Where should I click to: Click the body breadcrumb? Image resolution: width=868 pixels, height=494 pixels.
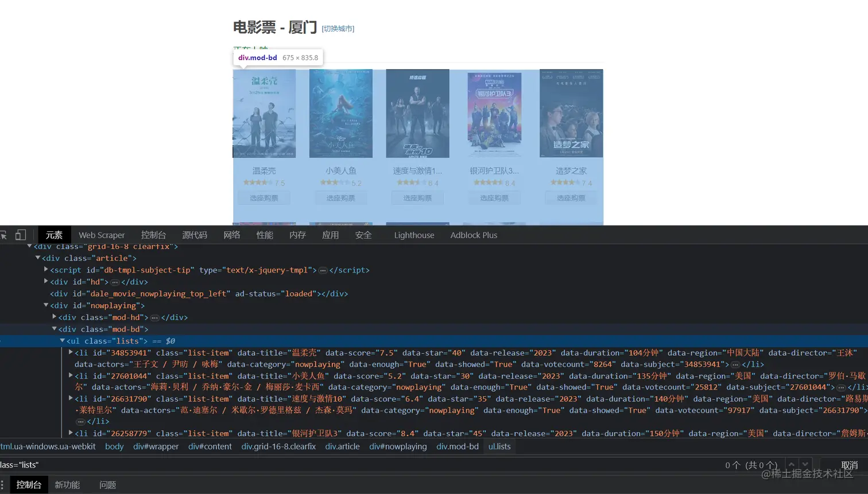pyautogui.click(x=114, y=446)
